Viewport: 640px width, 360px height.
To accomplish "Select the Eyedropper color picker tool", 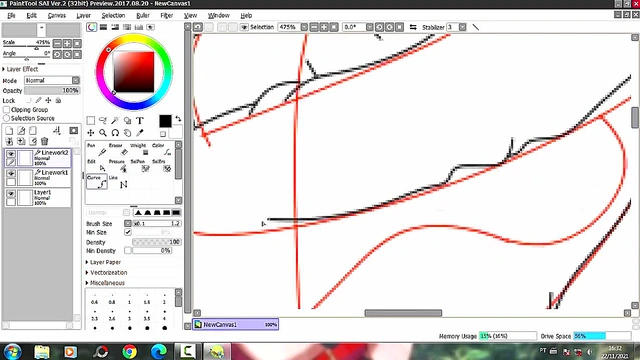I will tap(140, 133).
